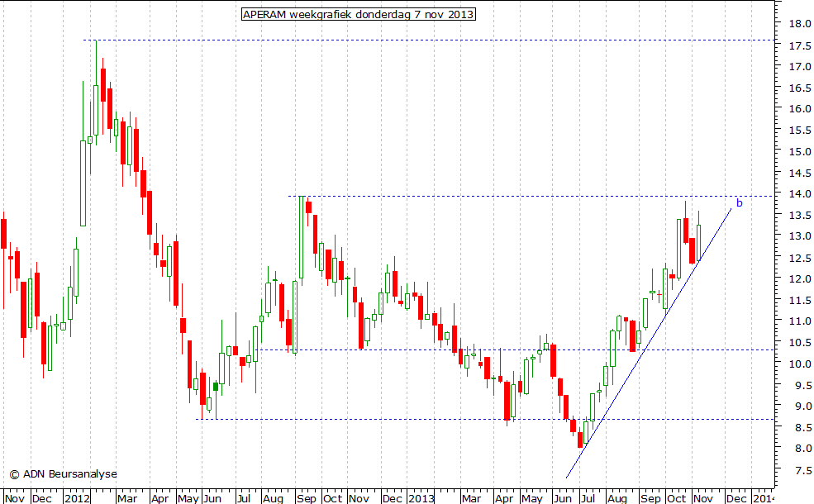Screen dimensions: 814x504
Task: Pick the 17.0 value on the price axis
Action: (x=800, y=66)
